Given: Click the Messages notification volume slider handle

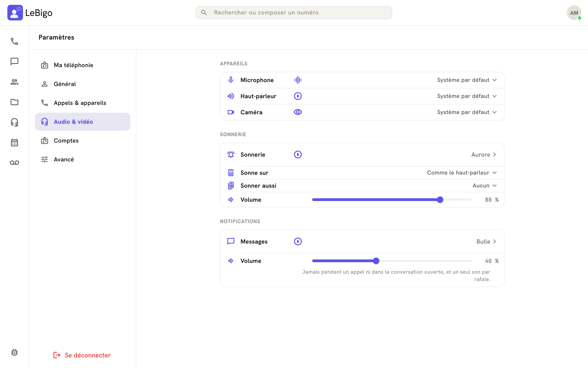Looking at the screenshot, I should (x=376, y=261).
